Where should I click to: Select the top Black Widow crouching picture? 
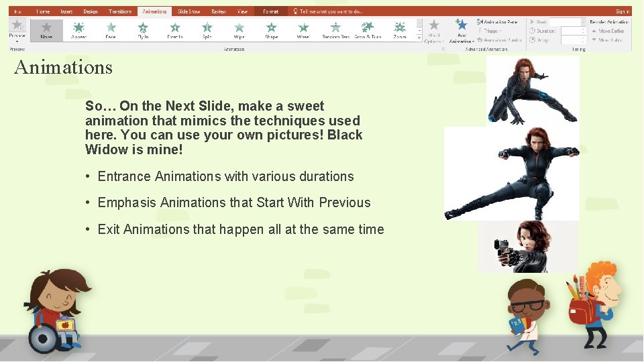(x=533, y=91)
